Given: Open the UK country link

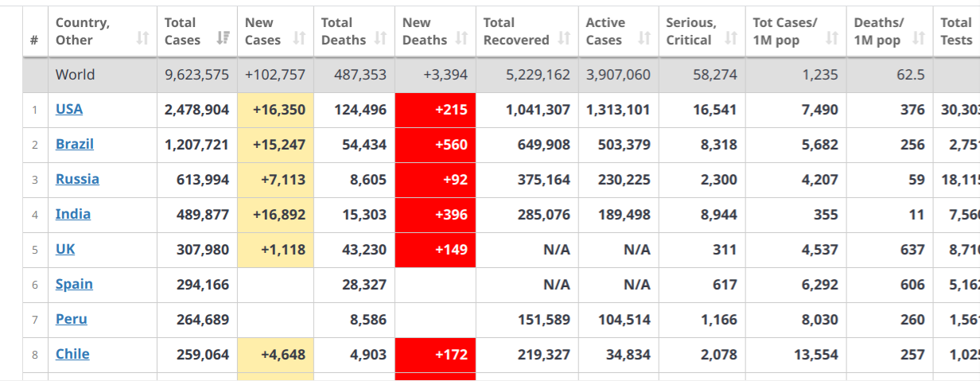Looking at the screenshot, I should pyautogui.click(x=65, y=249).
